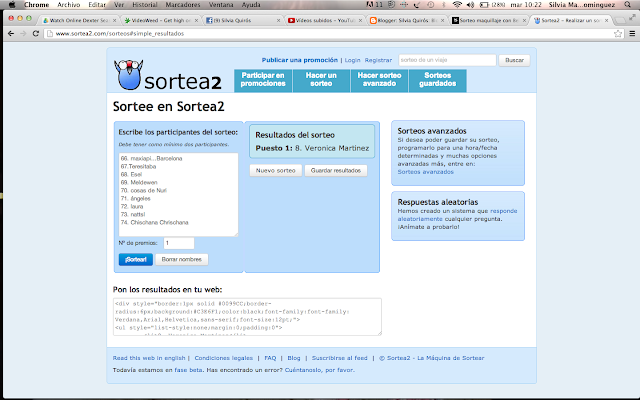Click the Blog footer link
Image resolution: width=640 pixels, height=400 pixels.
tap(294, 358)
